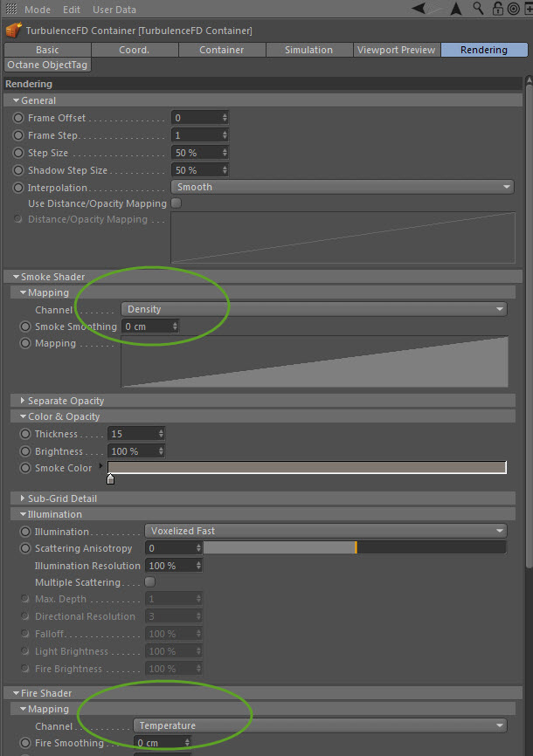The image size is (533, 756).
Task: Switch to the Viewport Preview tab
Action: 397,50
